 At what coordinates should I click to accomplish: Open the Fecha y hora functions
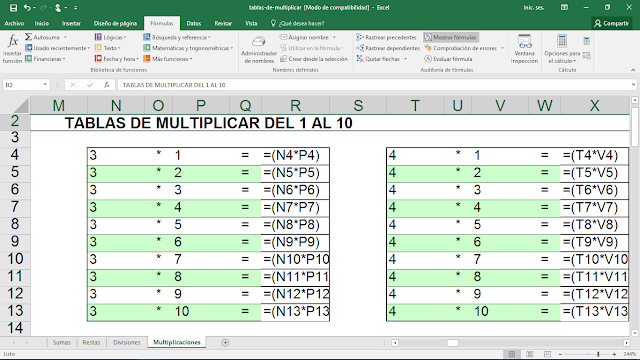(x=116, y=59)
